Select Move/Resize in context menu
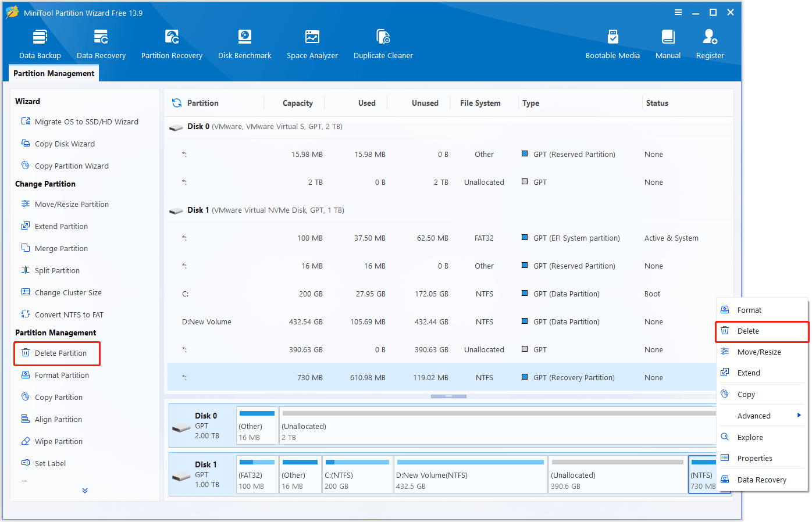The height and width of the screenshot is (522, 812). [762, 352]
